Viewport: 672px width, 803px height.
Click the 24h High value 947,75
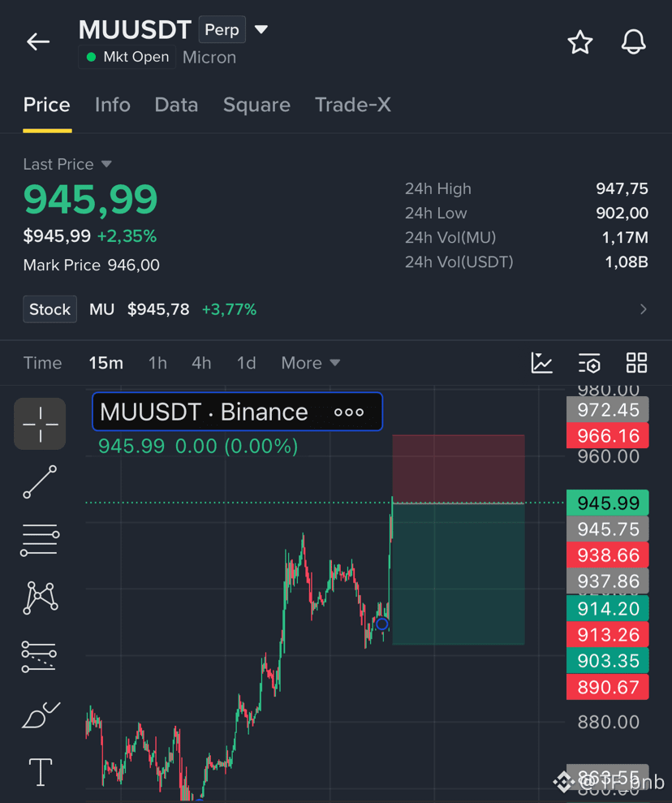point(622,189)
